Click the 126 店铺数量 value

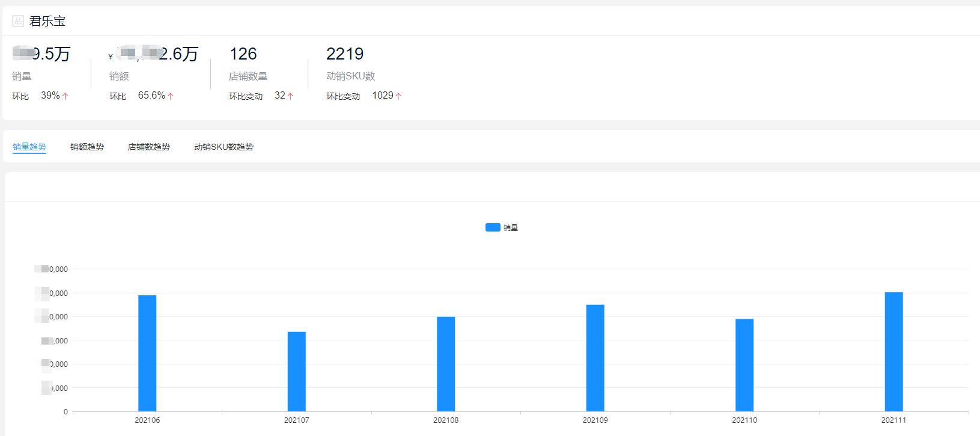(x=243, y=54)
